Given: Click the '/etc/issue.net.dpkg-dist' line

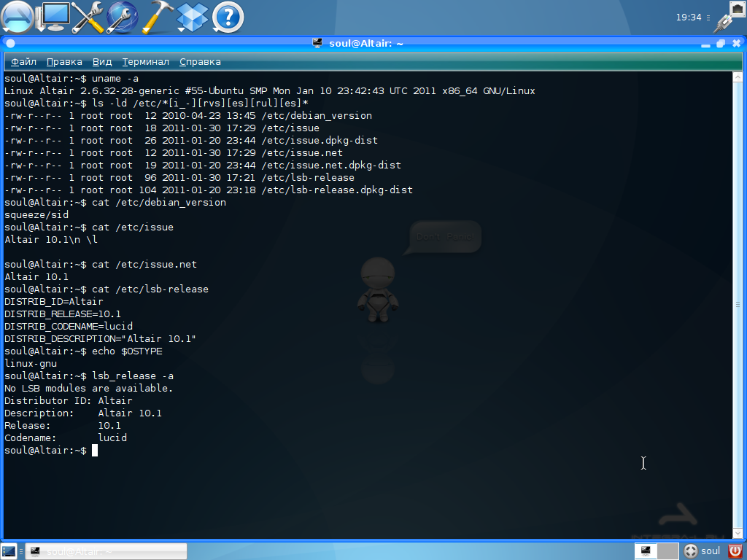Looking at the screenshot, I should pos(203,166).
